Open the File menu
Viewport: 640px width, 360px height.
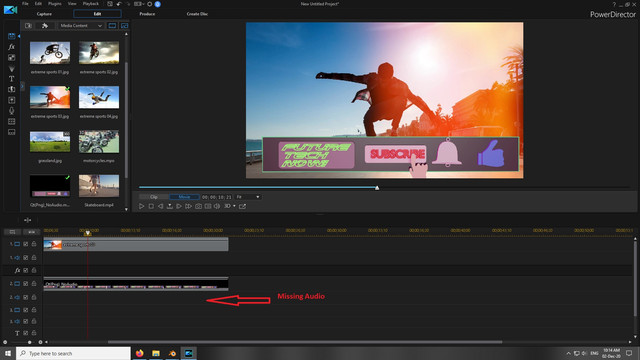tap(25, 4)
